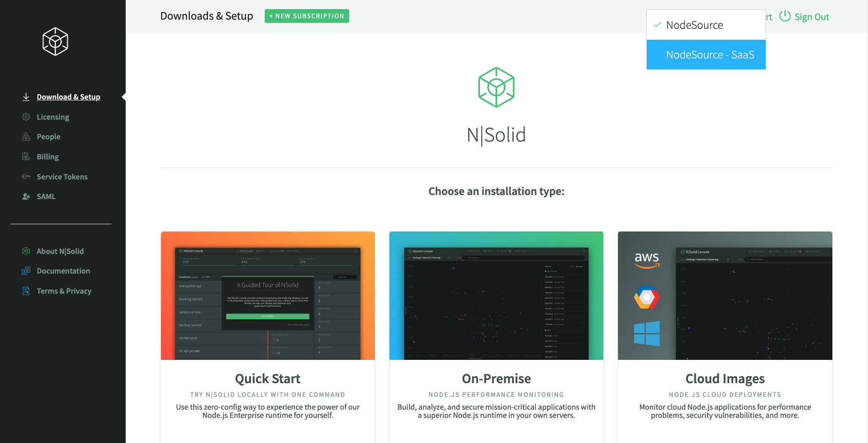Click the Google Cloud logo on Cloud Images card

click(x=647, y=297)
